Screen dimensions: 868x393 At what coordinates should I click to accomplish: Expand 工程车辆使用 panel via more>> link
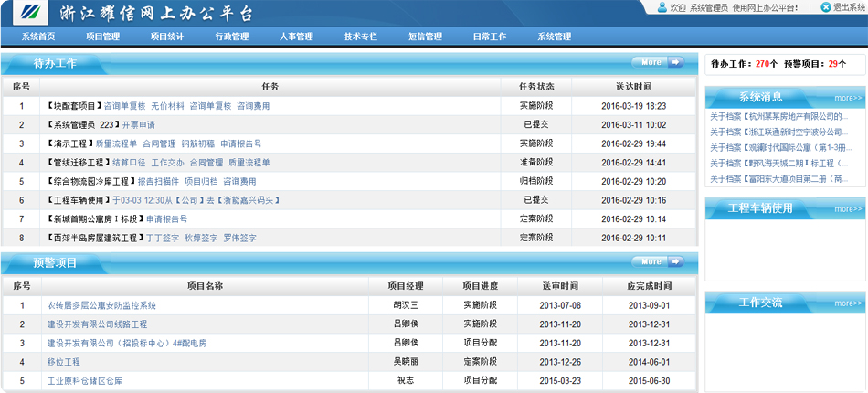click(x=847, y=209)
